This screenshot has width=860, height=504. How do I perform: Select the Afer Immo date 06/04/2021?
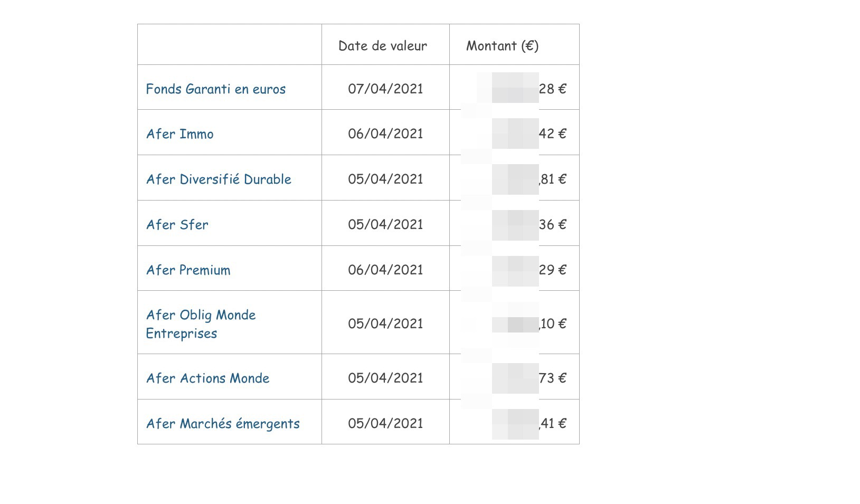click(385, 134)
